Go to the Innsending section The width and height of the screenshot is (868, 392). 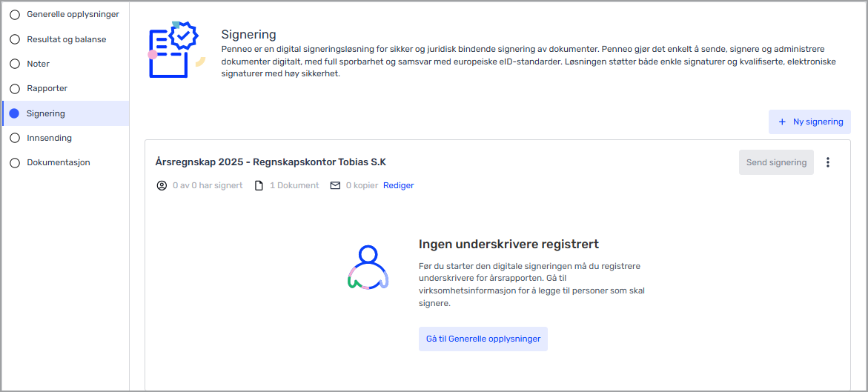pyautogui.click(x=49, y=138)
